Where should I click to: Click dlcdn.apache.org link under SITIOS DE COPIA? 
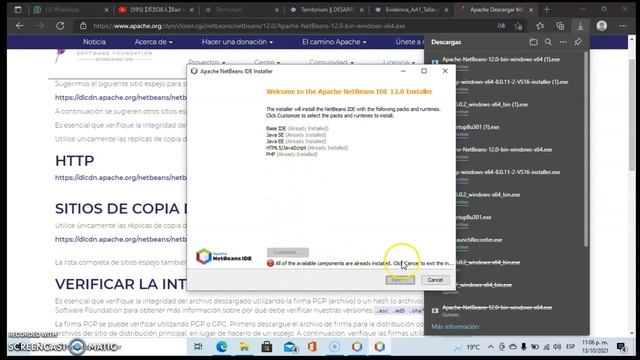[121, 239]
